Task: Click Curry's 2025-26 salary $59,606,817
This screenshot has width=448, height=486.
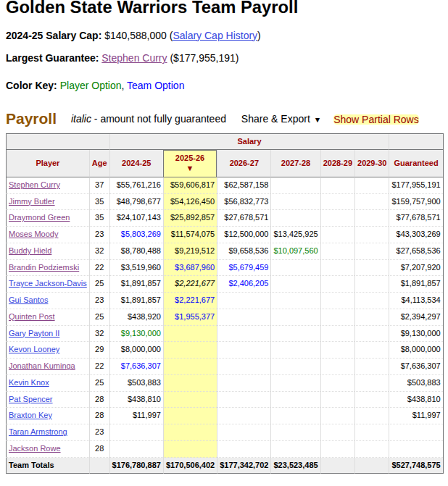Action: click(192, 185)
